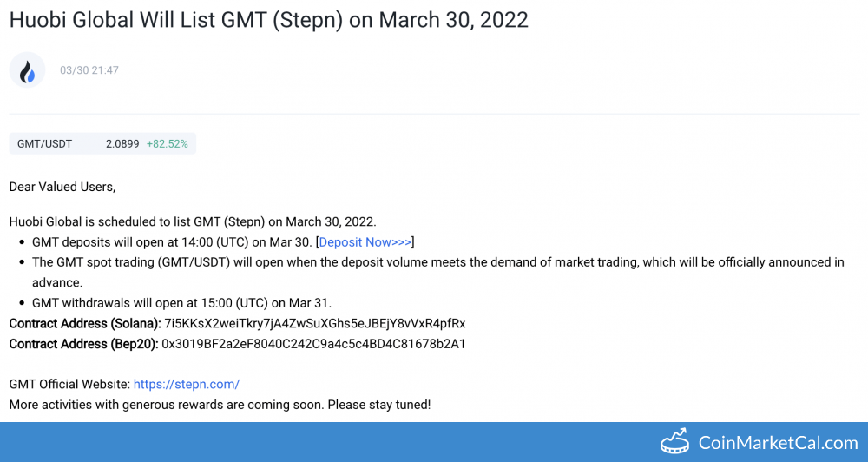Click the CoinMarketCal.com watermark text
The height and width of the screenshot is (462, 868).
(x=778, y=443)
